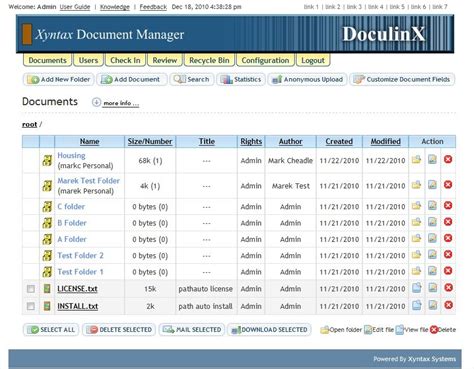Viewport: 474px width, 369px height.
Task: Edit icon in Test Folder 2 row
Action: 432,255
